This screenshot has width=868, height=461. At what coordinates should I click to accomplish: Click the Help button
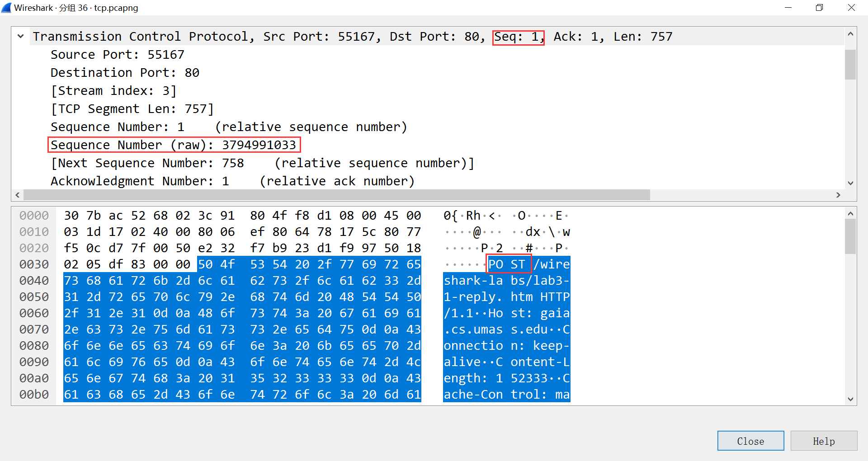click(x=824, y=441)
